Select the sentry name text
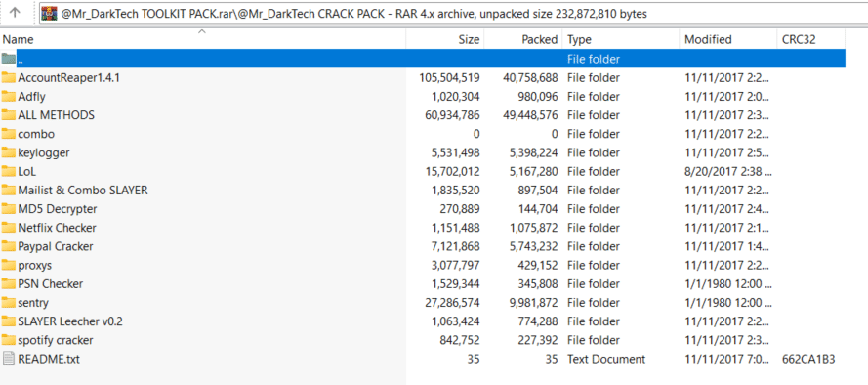 tap(33, 303)
